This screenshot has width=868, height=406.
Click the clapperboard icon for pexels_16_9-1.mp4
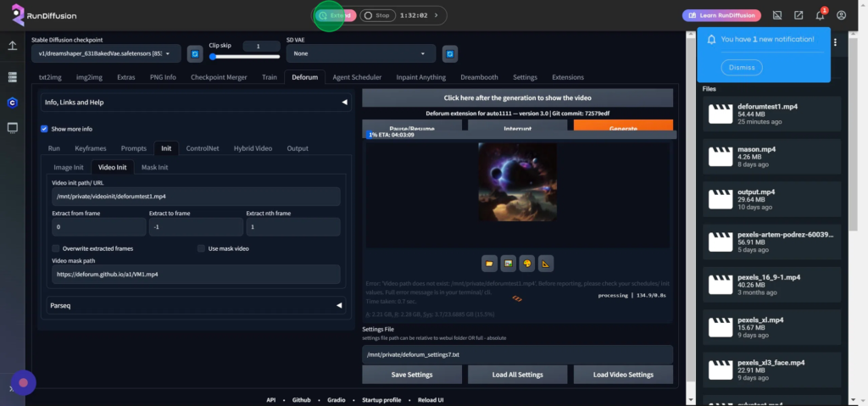coord(721,284)
